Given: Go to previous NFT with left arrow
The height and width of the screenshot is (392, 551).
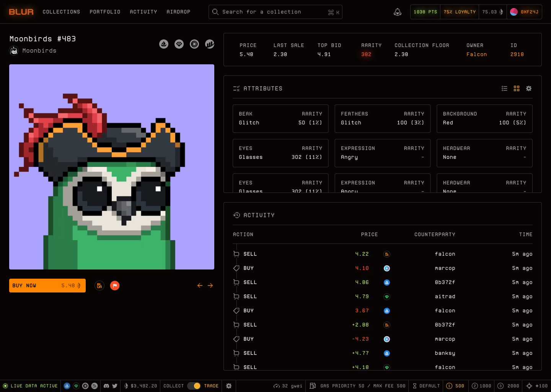Looking at the screenshot, I should point(200,286).
